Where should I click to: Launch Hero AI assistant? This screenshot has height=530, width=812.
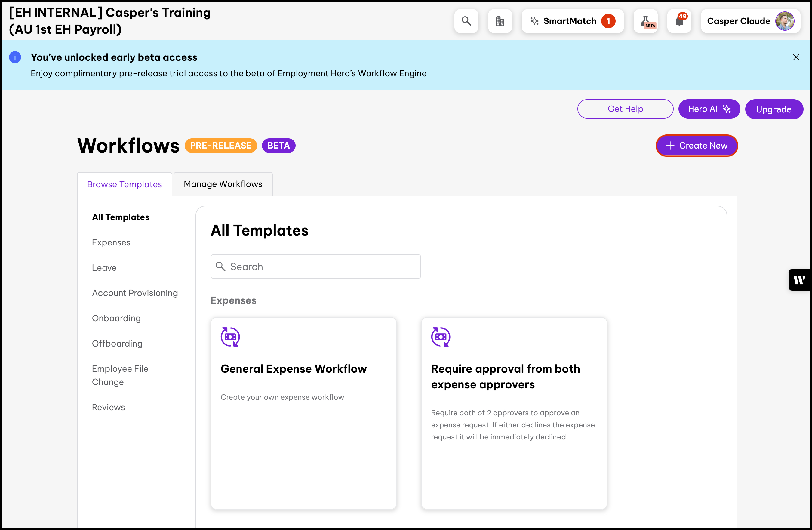point(709,109)
